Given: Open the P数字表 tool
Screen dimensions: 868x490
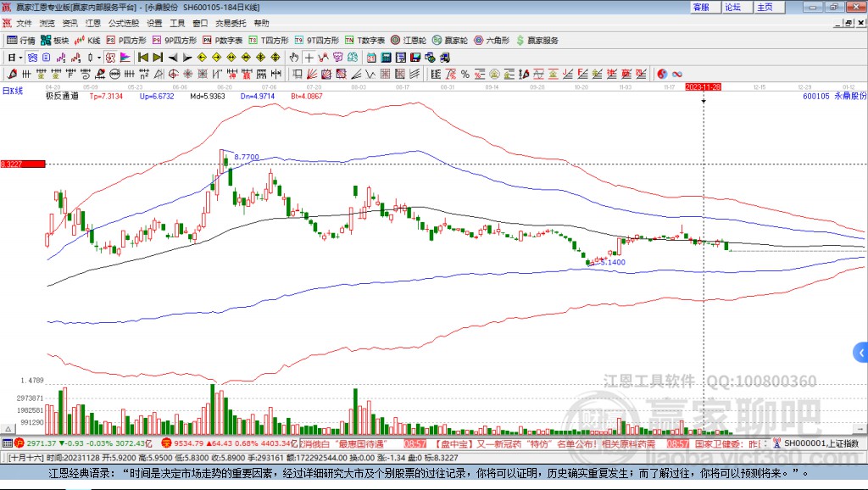Looking at the screenshot, I should click(223, 41).
